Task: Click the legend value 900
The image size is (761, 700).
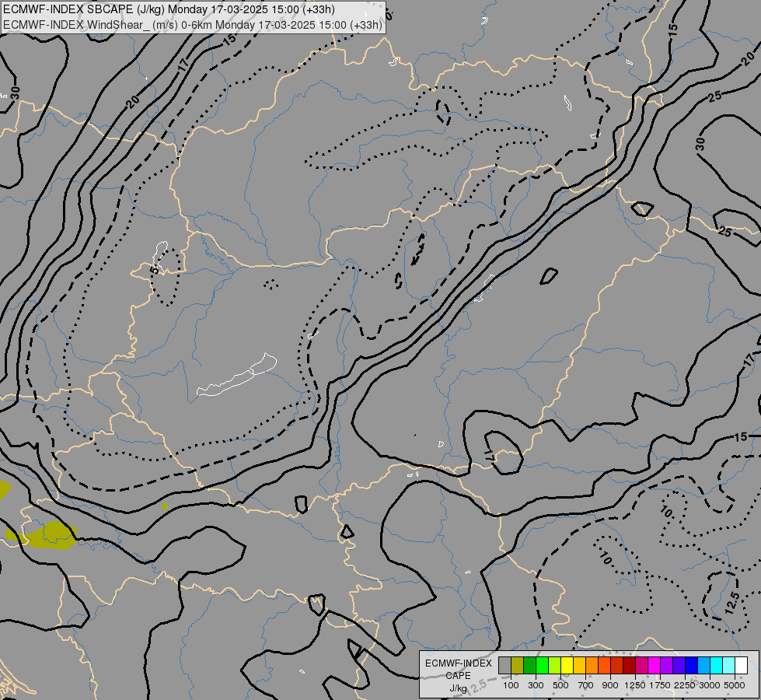Action: [x=610, y=685]
